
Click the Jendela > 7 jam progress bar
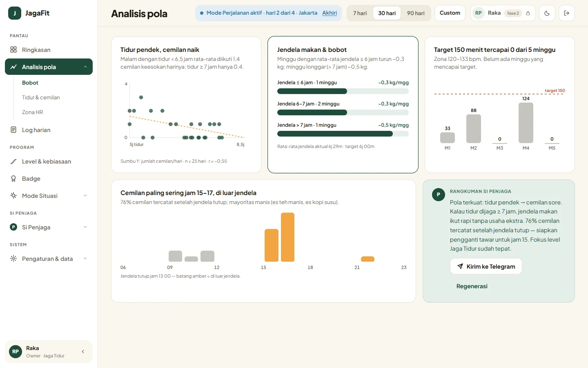343,134
